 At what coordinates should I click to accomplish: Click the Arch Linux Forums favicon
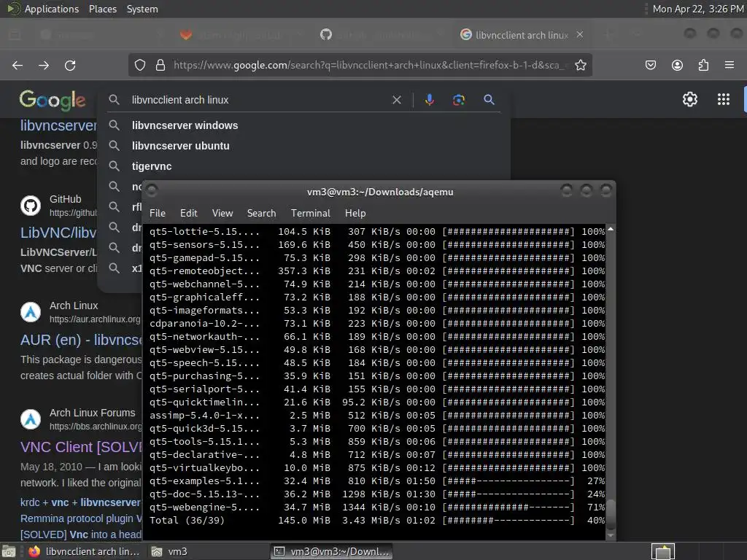point(31,419)
